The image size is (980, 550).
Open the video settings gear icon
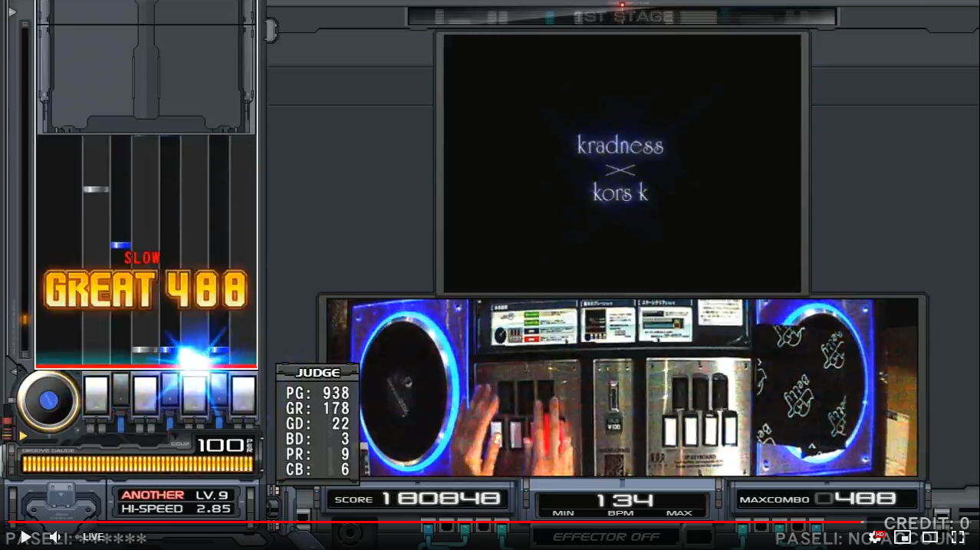tap(875, 537)
